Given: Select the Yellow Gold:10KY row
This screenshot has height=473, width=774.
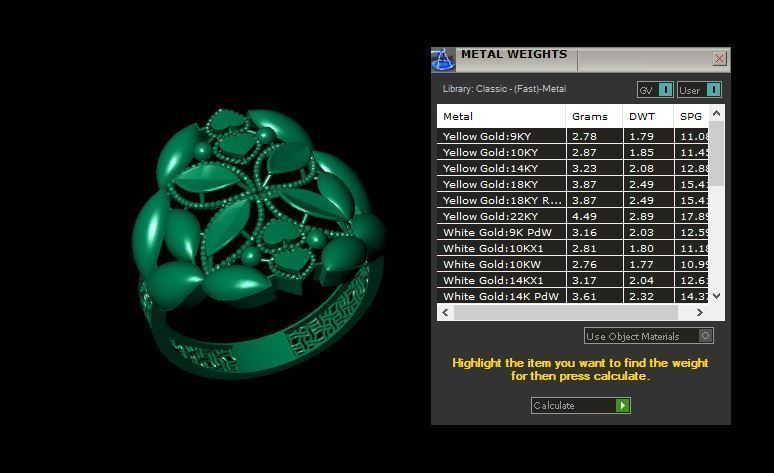Looking at the screenshot, I should coord(573,152).
